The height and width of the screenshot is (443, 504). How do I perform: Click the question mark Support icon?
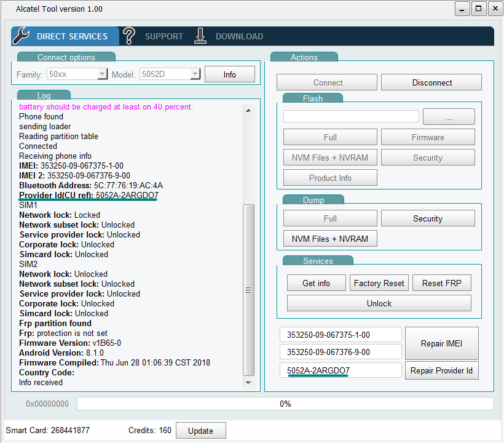point(129,36)
